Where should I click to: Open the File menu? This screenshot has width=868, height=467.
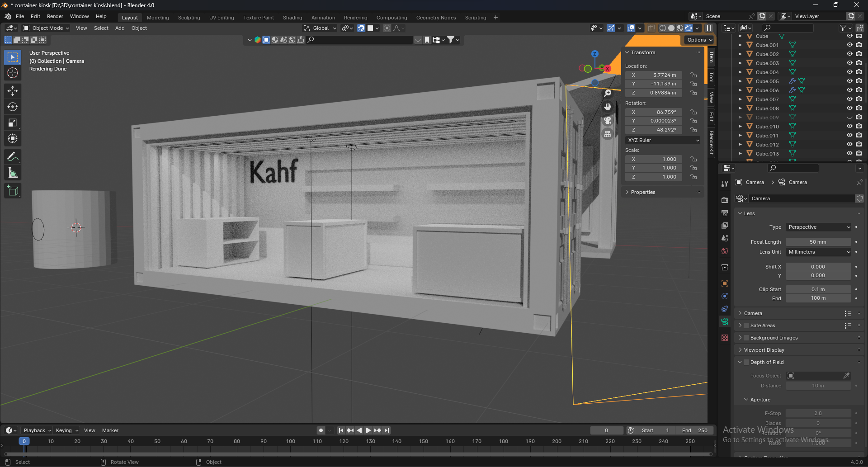20,16
